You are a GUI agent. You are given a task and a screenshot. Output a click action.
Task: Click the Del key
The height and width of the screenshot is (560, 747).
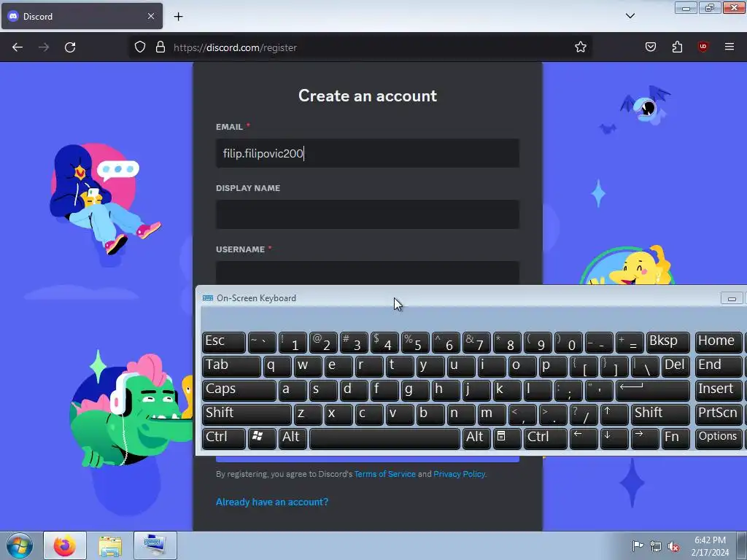click(676, 366)
